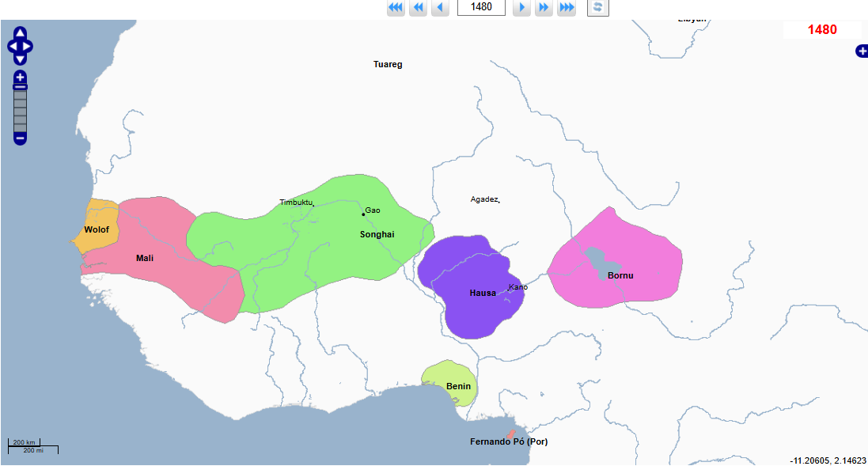
Task: Select the Songhai label on the map
Action: coord(377,235)
